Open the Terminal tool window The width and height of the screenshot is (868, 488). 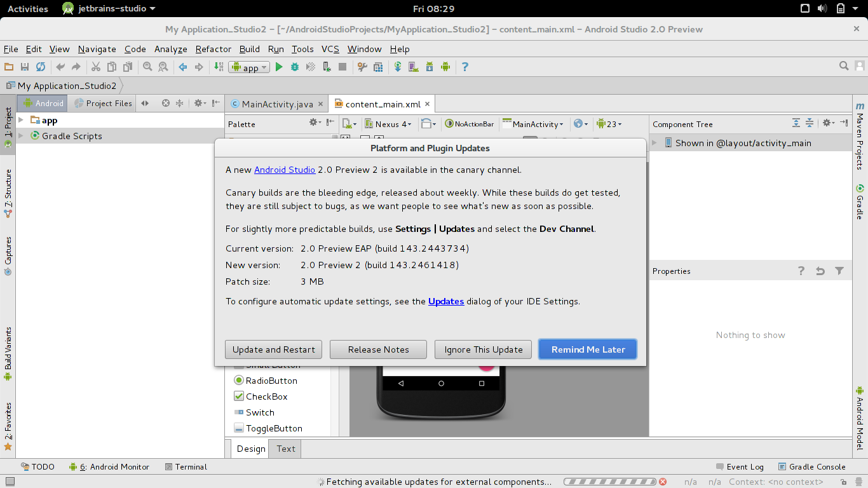click(x=186, y=466)
